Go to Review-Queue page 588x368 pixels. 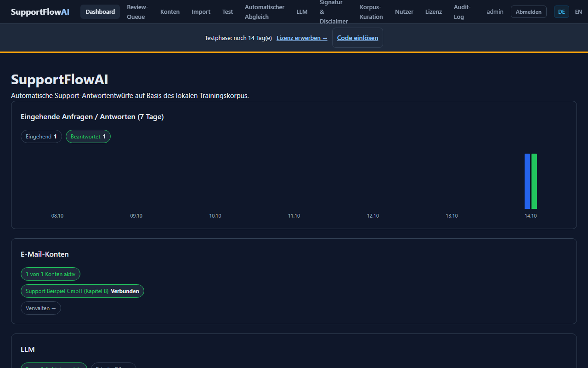click(x=137, y=12)
